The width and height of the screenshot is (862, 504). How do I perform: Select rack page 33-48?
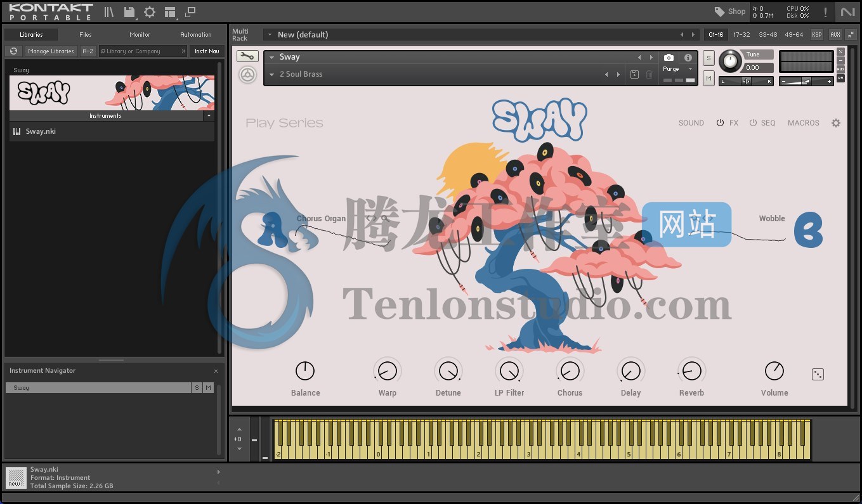coord(767,35)
